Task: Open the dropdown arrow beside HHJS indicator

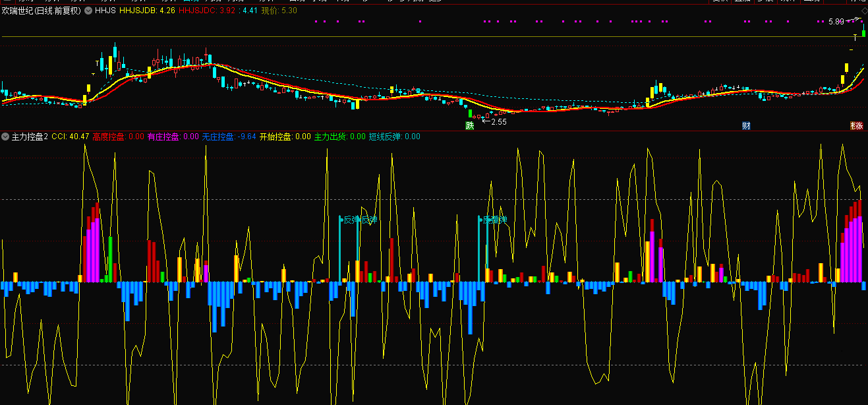Action: click(88, 11)
